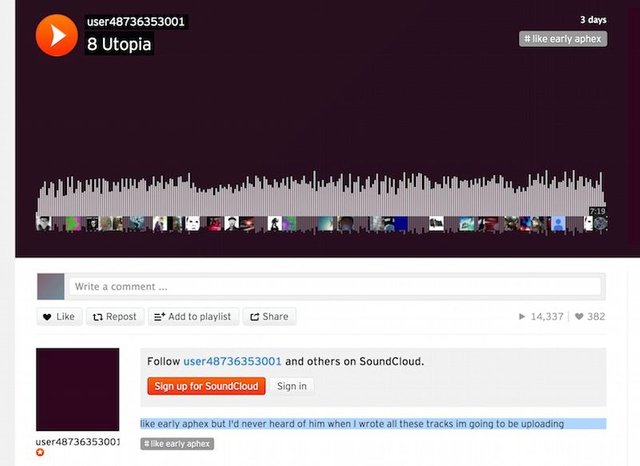Viewport: 640px width, 466px height.
Task: Click the Sign in button
Action: click(x=291, y=386)
